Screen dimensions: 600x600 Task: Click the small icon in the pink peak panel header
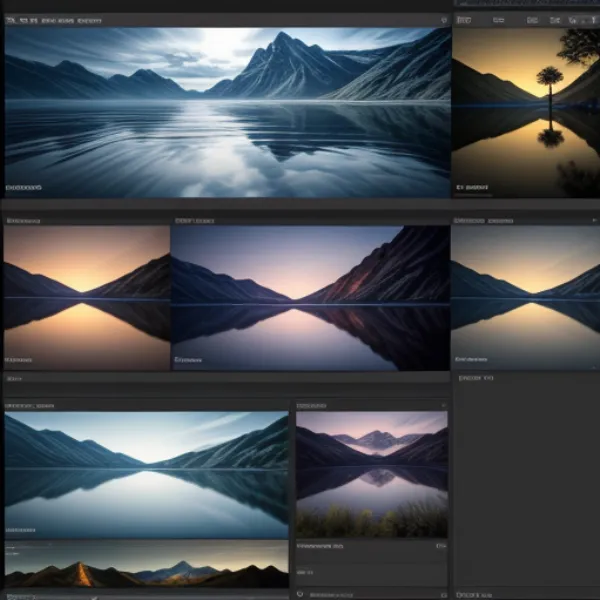click(x=443, y=406)
